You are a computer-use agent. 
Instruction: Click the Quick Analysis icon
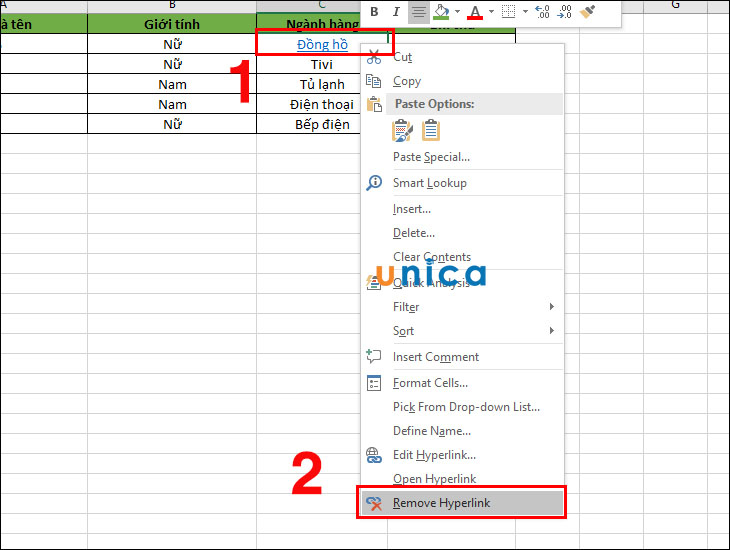[373, 283]
